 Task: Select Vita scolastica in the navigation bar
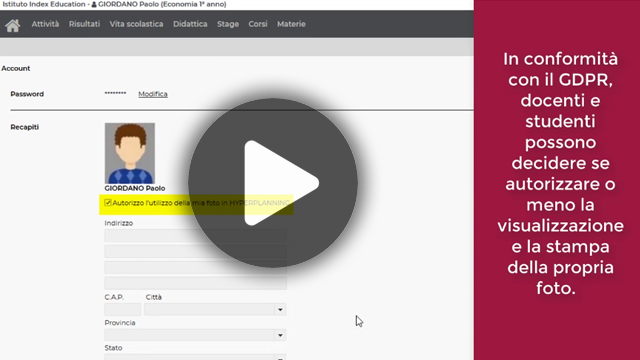[x=136, y=24]
